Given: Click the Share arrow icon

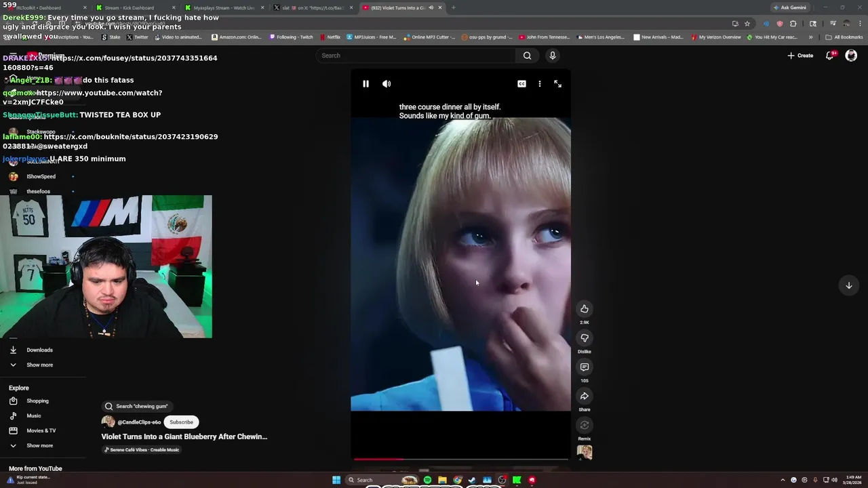Looking at the screenshot, I should point(585,396).
